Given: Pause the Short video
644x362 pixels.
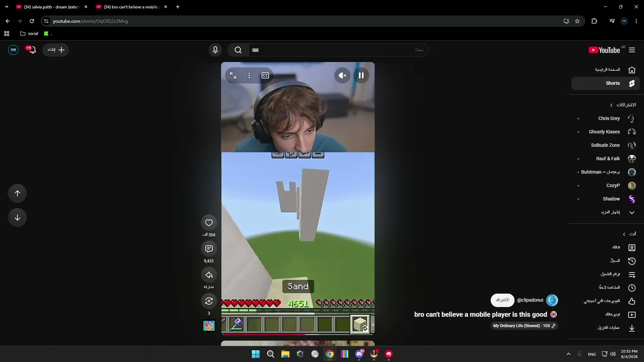Looking at the screenshot, I should 361,75.
